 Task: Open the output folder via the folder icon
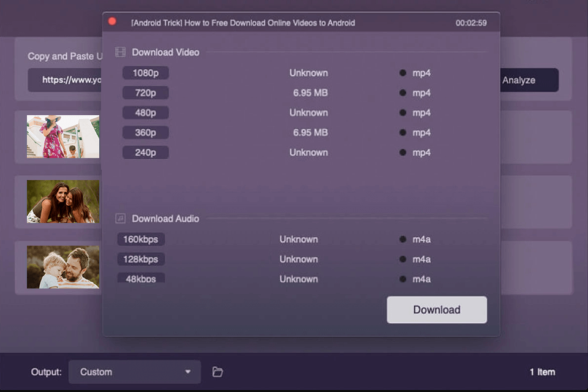point(217,372)
